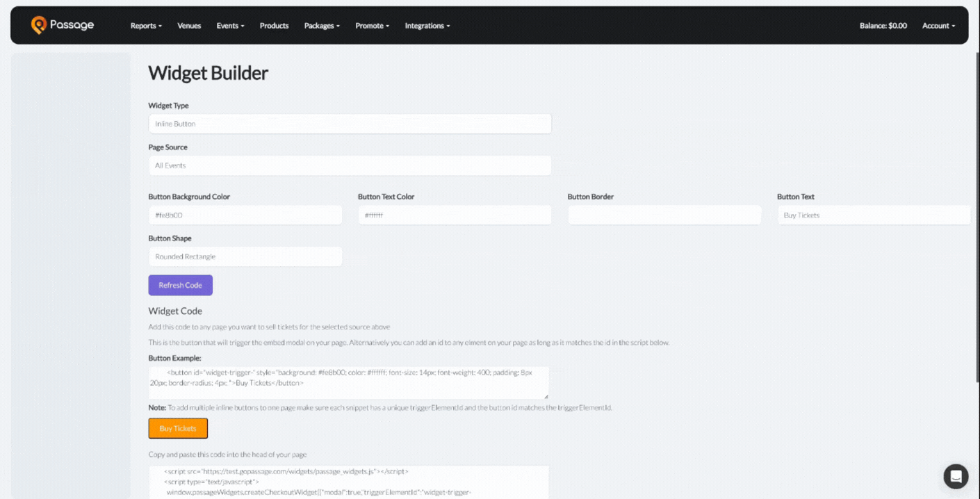Image resolution: width=980 pixels, height=499 pixels.
Task: Click the orange Buy Tickets preview button
Action: [x=178, y=428]
